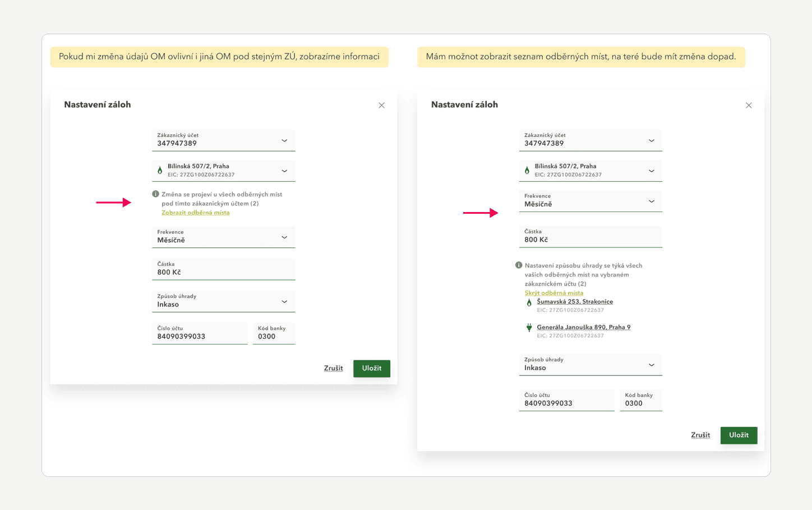Open Zákaznický účet dropdown in left dialog
The height and width of the screenshot is (510, 812).
tap(223, 140)
